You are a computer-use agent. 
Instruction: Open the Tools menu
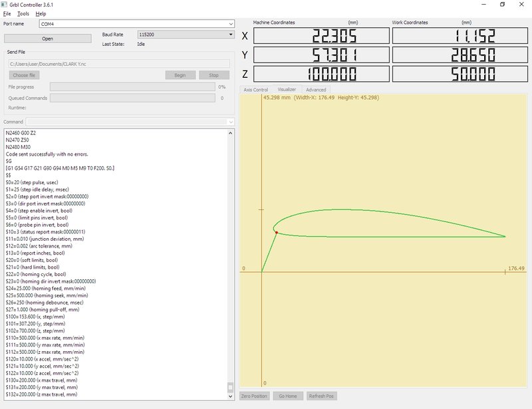coord(23,14)
